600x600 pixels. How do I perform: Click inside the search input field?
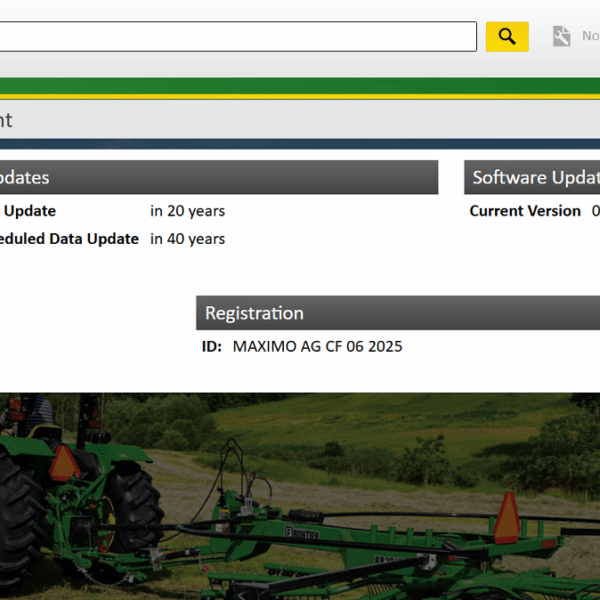click(x=238, y=37)
